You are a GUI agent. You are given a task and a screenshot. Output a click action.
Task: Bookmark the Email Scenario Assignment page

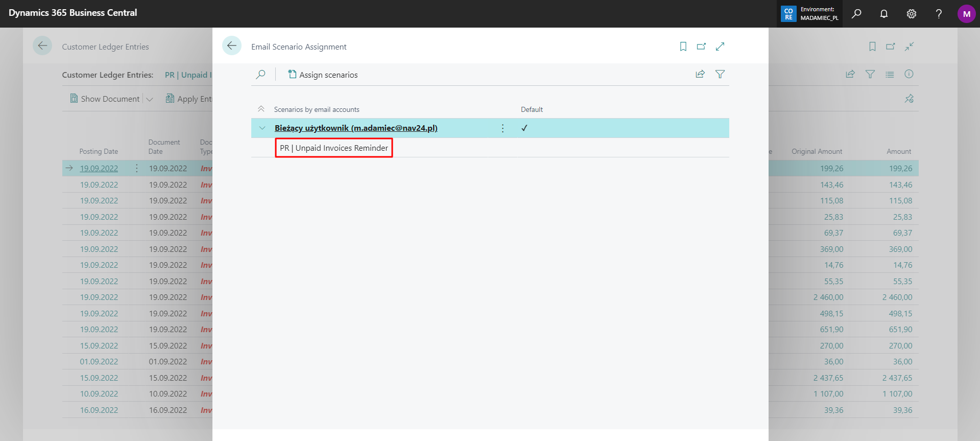pyautogui.click(x=683, y=47)
